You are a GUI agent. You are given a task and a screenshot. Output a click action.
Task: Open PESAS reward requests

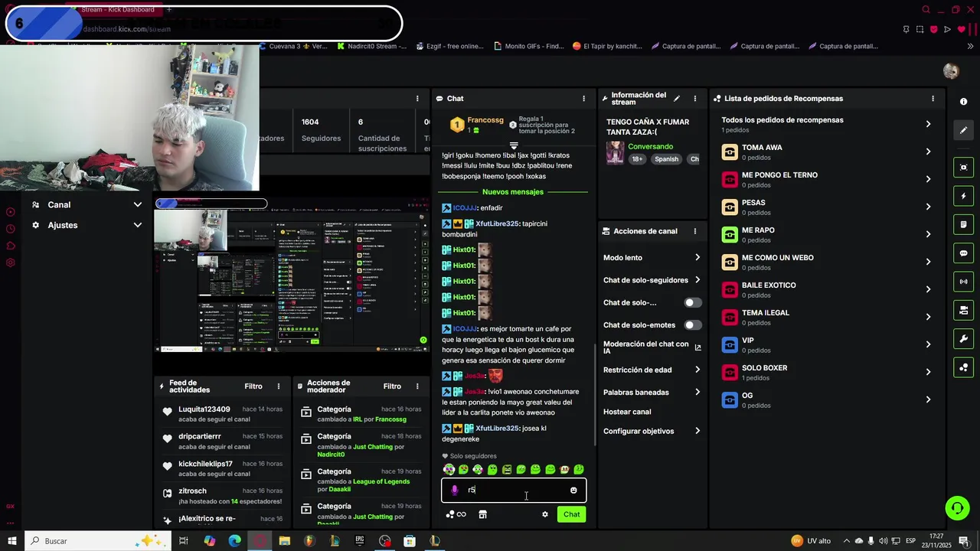tap(827, 207)
